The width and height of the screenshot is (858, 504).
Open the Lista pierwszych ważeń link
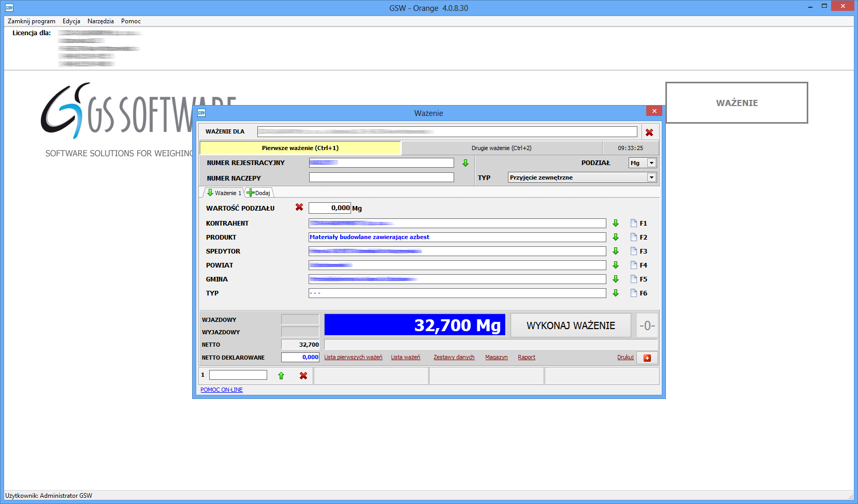click(353, 358)
